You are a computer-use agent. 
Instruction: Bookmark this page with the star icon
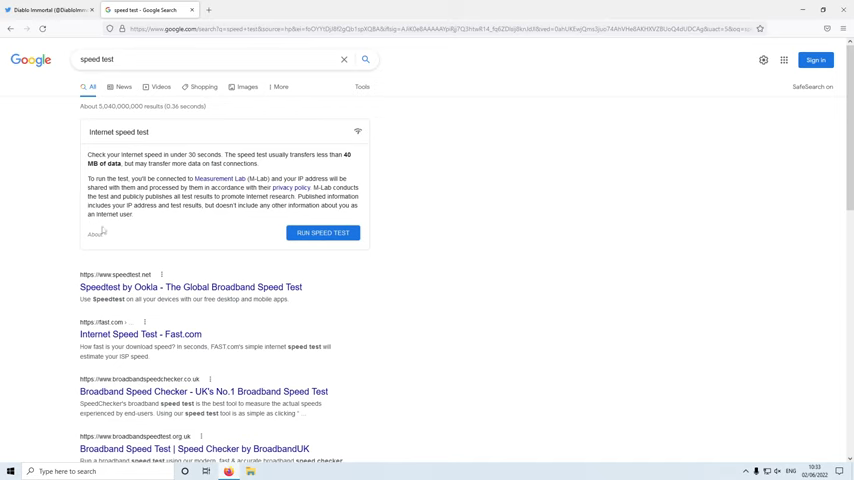[x=760, y=29]
